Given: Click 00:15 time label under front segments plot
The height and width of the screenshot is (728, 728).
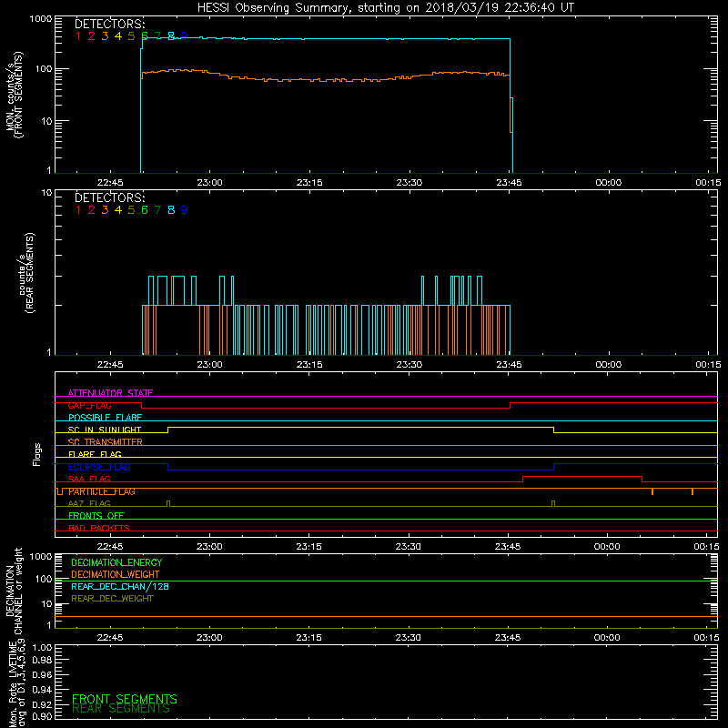Looking at the screenshot, I should [x=708, y=183].
